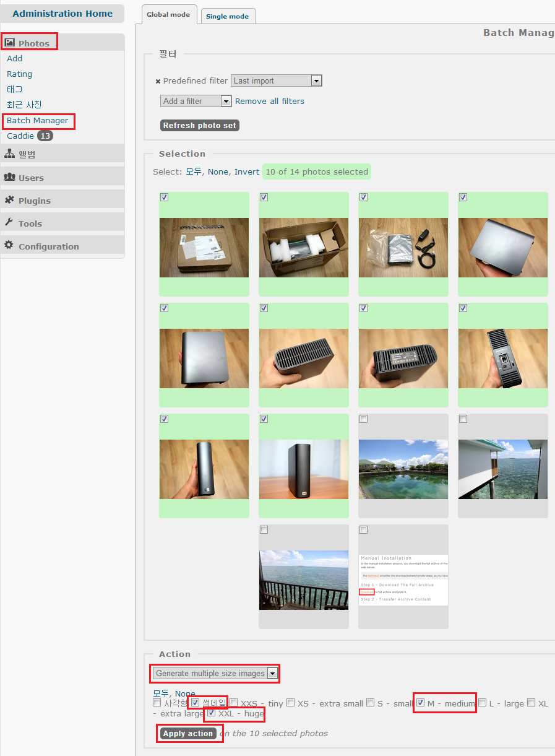Click the Photos section icon in sidebar
555x756 pixels.
coord(10,43)
